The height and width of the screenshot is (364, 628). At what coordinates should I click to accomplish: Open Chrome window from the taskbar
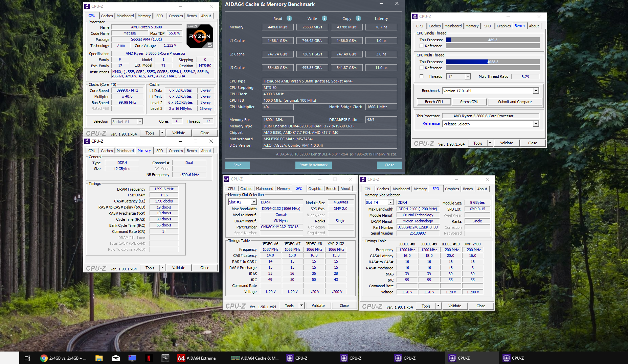pyautogui.click(x=63, y=358)
